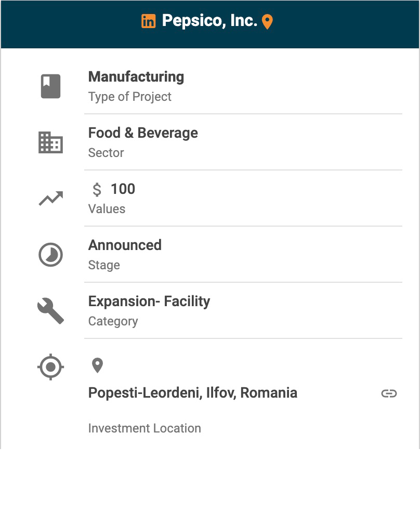Viewport: 420px width, 525px height.
Task: Click the Pepsico, Inc. header title
Action: (x=209, y=21)
